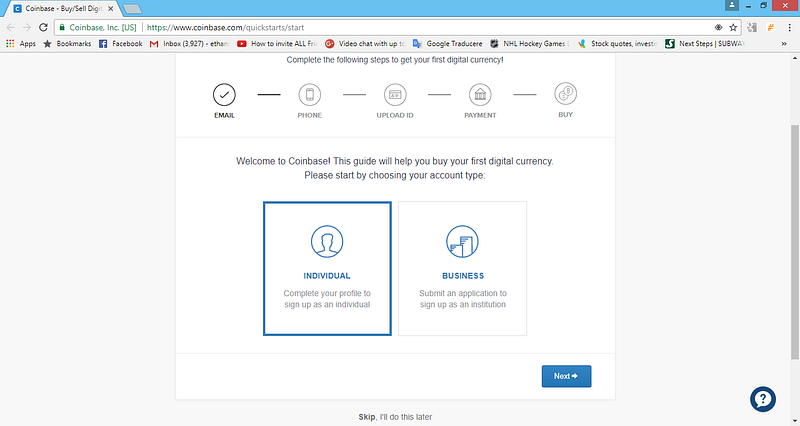
Task: Click the scrollbar up arrow
Action: 794,59
